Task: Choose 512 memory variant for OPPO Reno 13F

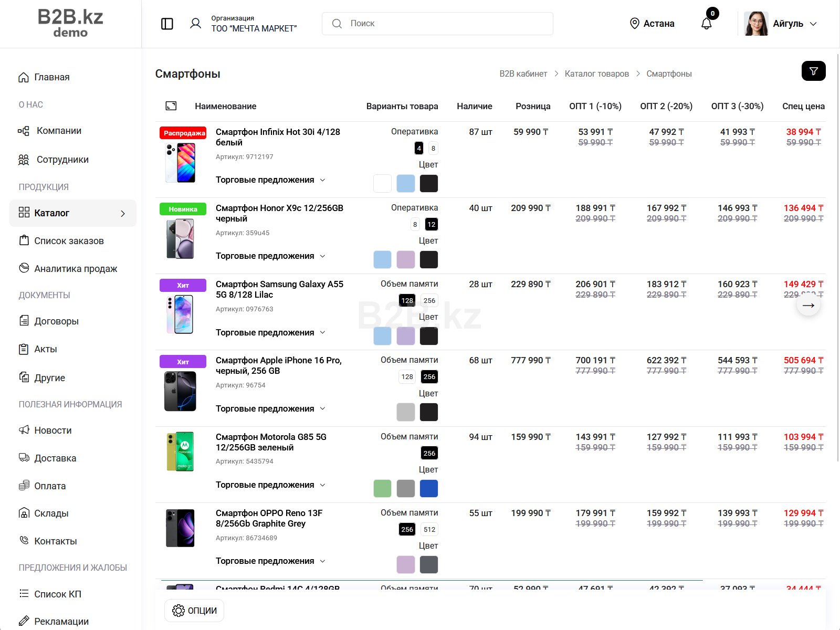Action: click(x=429, y=530)
